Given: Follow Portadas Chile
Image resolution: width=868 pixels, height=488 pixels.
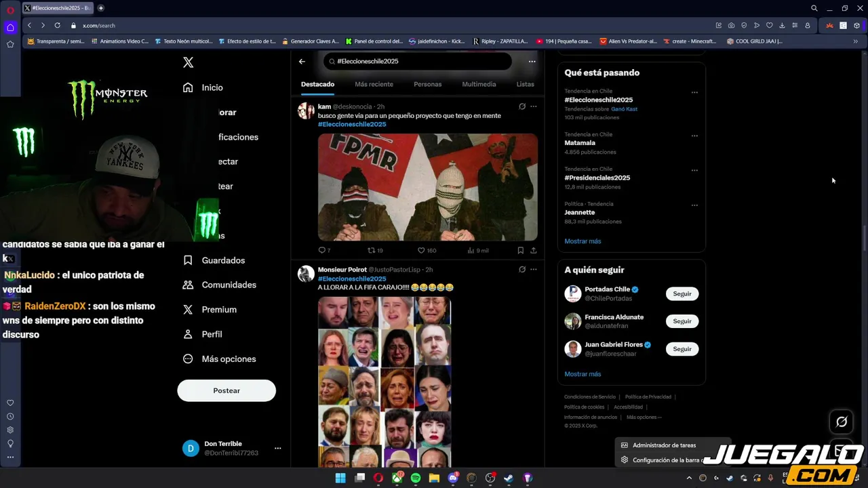Looking at the screenshot, I should point(682,293).
